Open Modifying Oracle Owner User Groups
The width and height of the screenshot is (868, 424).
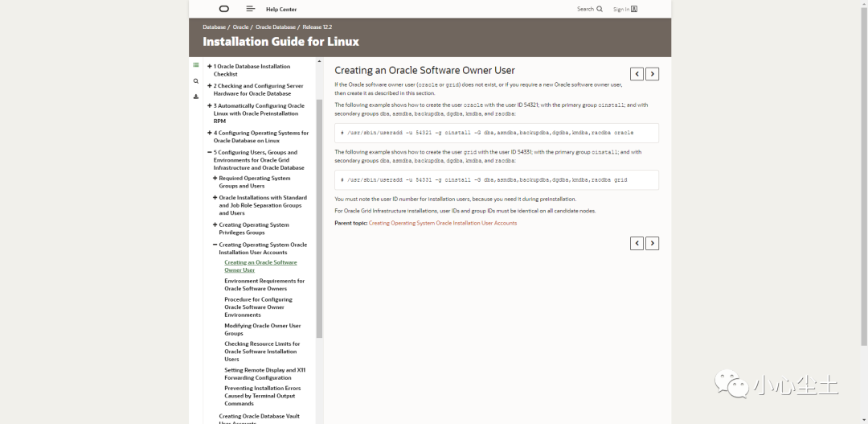(x=262, y=330)
